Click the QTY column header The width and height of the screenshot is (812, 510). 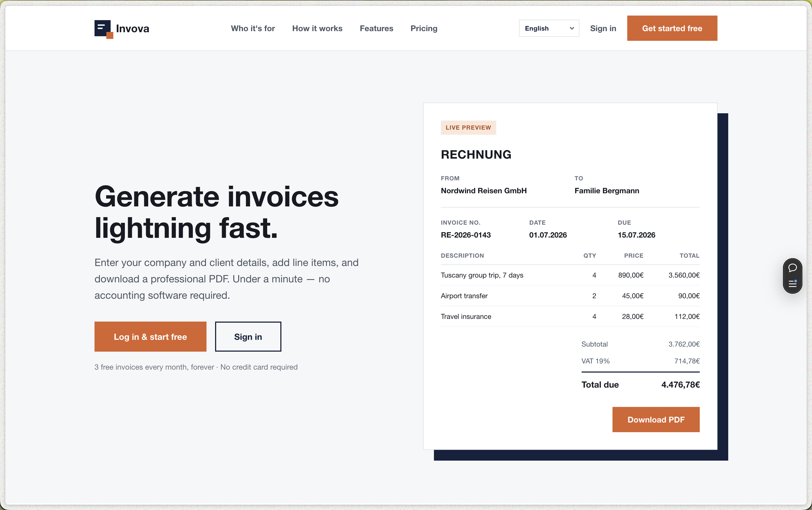[589, 256]
